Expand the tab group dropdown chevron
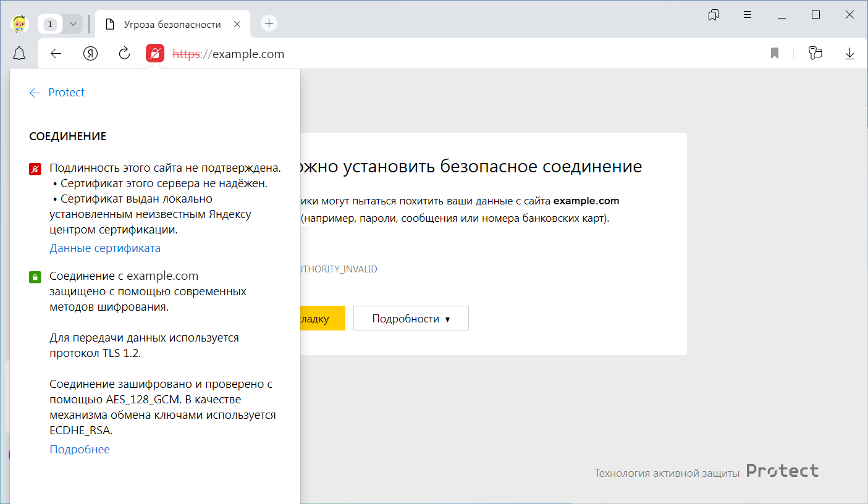This screenshot has width=868, height=504. (73, 24)
